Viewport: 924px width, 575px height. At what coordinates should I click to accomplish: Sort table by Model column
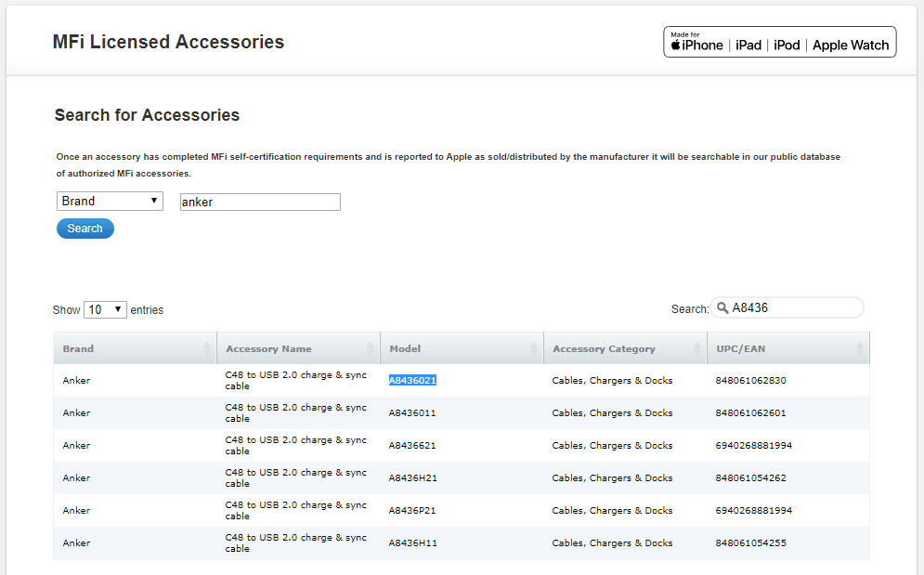pyautogui.click(x=462, y=348)
